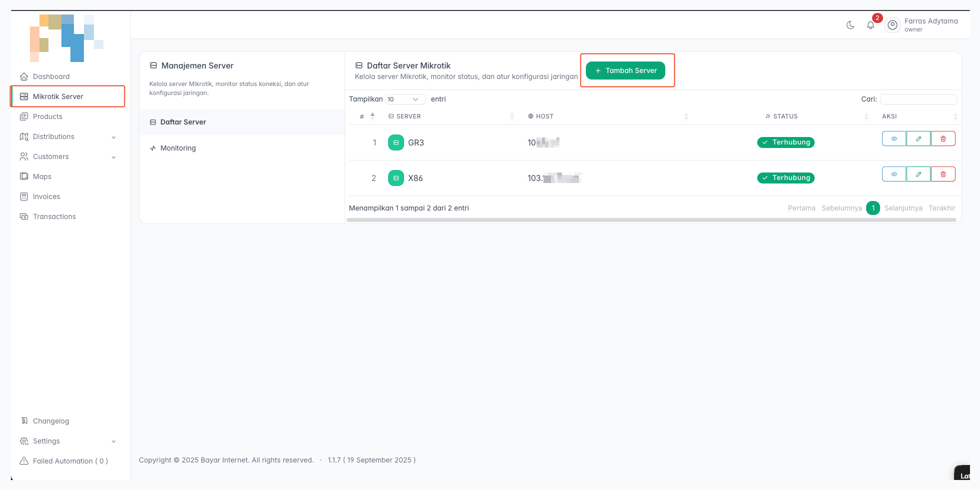View details of X86 server
This screenshot has height=490, width=980.
[x=894, y=174]
